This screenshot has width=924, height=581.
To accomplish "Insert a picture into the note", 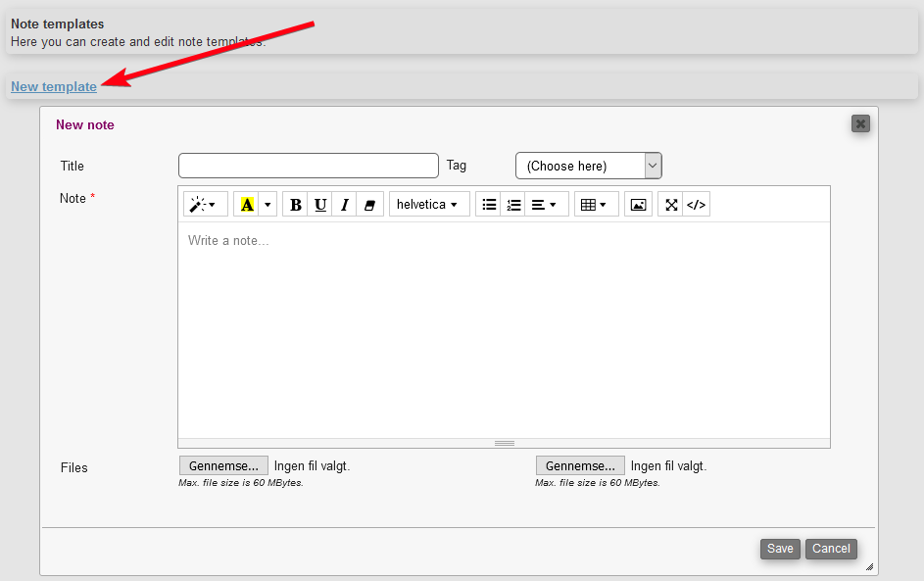I will 638,205.
